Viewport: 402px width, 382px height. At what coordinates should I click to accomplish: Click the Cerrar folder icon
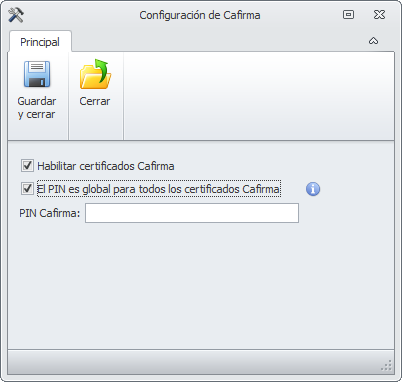pos(95,74)
